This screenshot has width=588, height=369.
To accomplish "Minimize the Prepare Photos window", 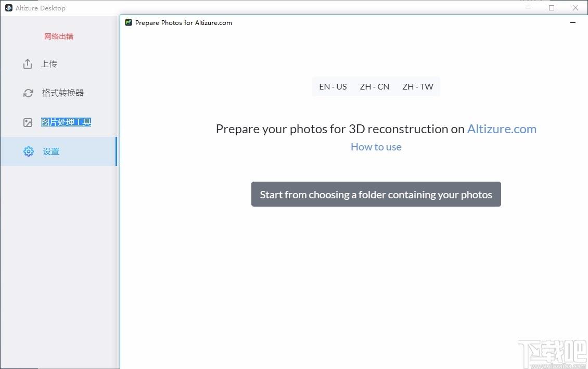I will pyautogui.click(x=572, y=22).
